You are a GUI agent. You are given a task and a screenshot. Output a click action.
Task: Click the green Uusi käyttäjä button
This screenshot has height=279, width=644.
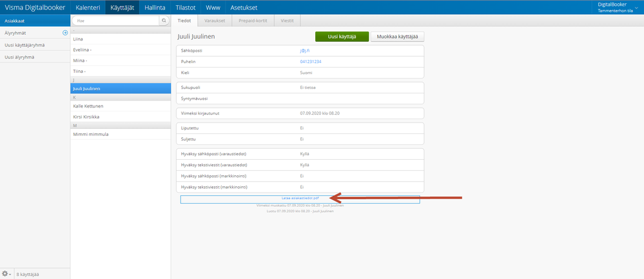pyautogui.click(x=342, y=37)
